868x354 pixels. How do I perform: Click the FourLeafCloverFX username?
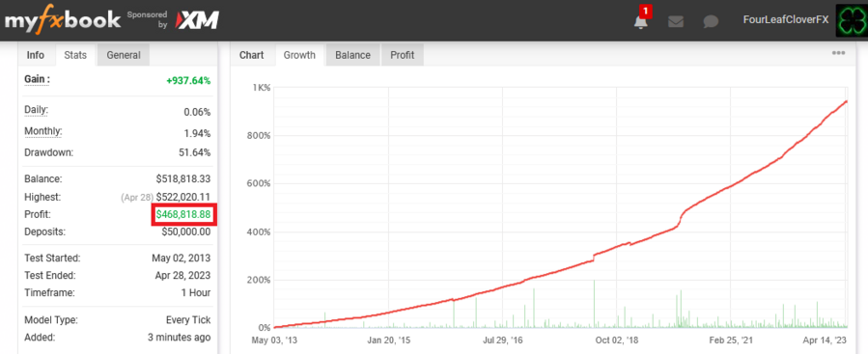(786, 19)
